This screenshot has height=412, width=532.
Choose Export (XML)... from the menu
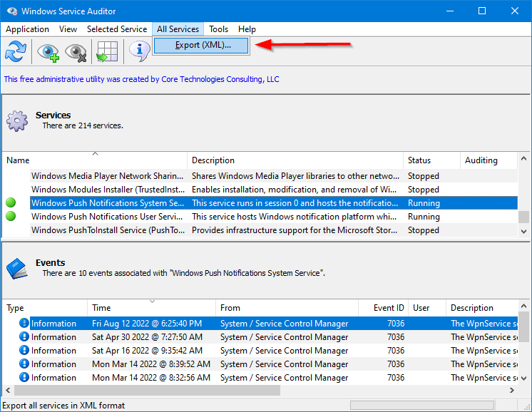coord(201,45)
